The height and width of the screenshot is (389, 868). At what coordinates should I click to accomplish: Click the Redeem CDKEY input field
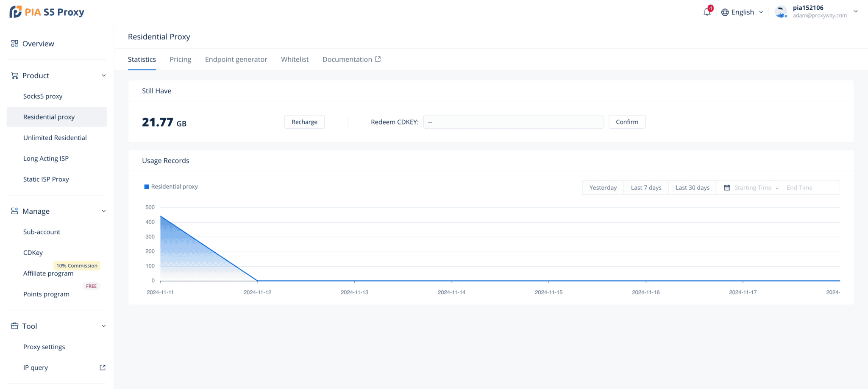(x=513, y=121)
